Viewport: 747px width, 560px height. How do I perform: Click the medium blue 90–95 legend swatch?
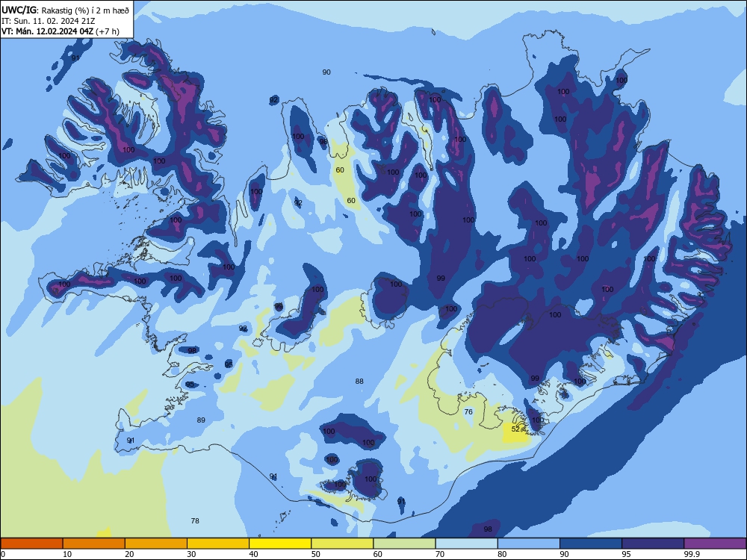coord(591,544)
